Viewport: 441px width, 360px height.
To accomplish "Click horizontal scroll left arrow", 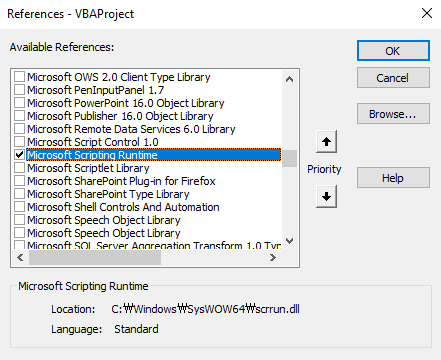I will tap(20, 257).
